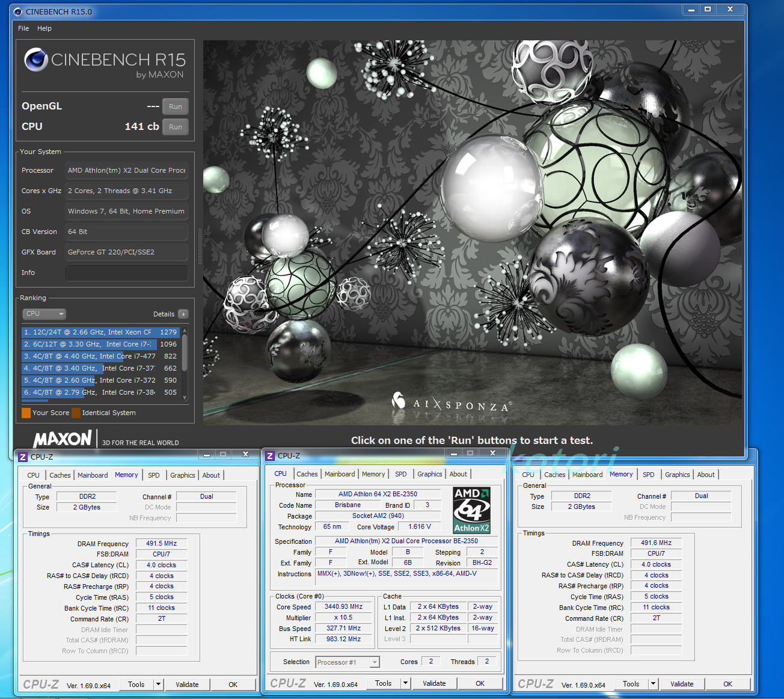
Task: Click Validate in left CPU-Z window
Action: click(187, 685)
